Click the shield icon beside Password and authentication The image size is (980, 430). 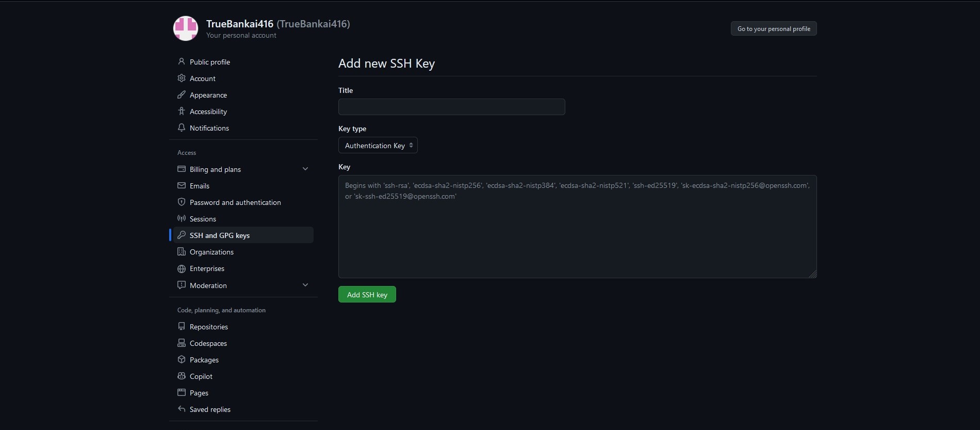[x=182, y=202]
